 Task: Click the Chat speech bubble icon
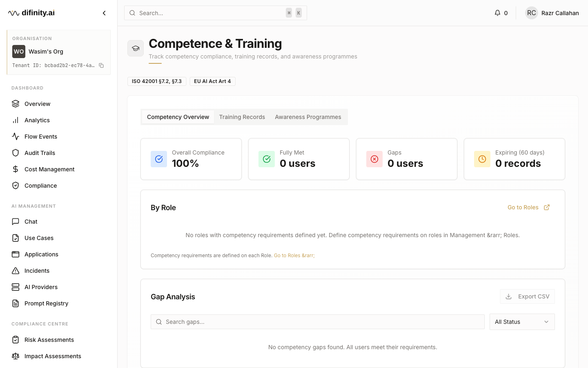[16, 222]
